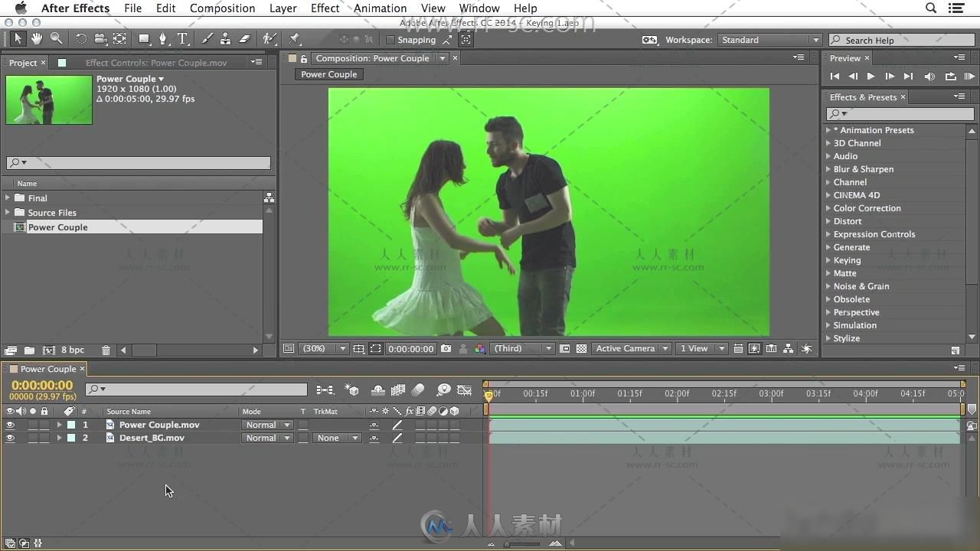The height and width of the screenshot is (551, 980).
Task: Open blending Mode dropdown for Power Couple.mov
Action: (267, 425)
